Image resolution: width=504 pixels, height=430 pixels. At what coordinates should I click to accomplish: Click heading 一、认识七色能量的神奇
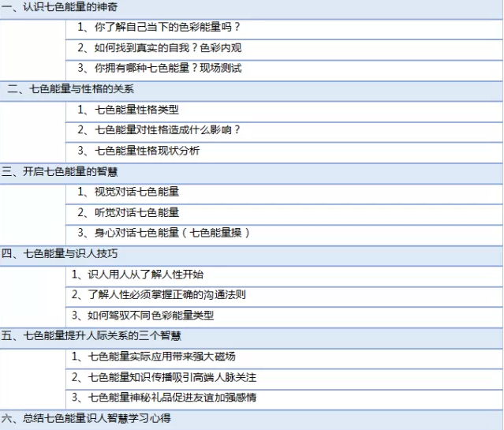pyautogui.click(x=252, y=9)
